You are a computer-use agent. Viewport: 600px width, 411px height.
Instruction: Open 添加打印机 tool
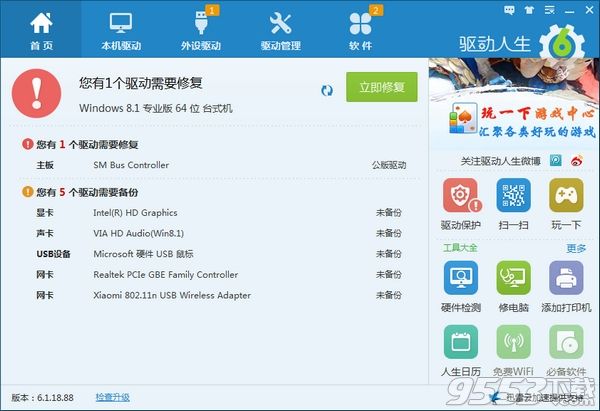[566, 287]
